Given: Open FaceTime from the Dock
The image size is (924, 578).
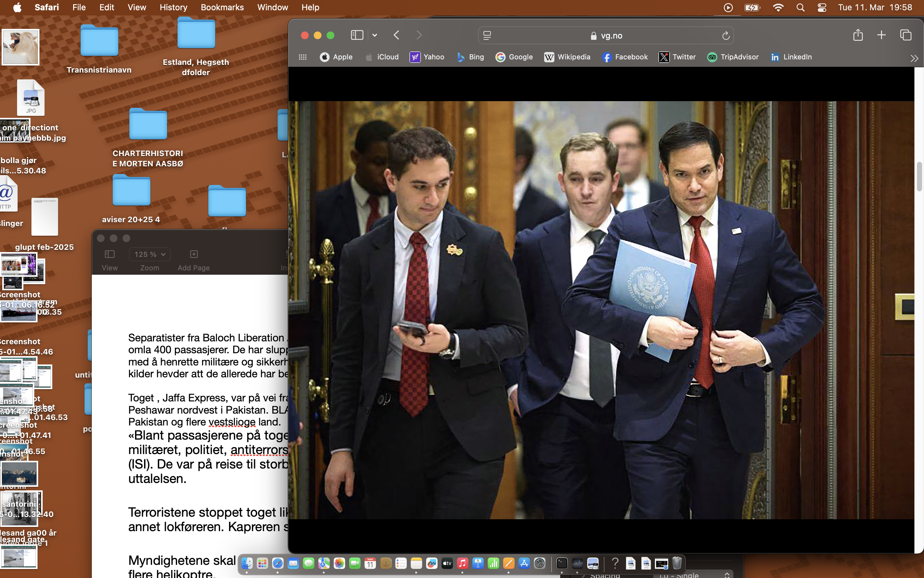Looking at the screenshot, I should tap(355, 563).
